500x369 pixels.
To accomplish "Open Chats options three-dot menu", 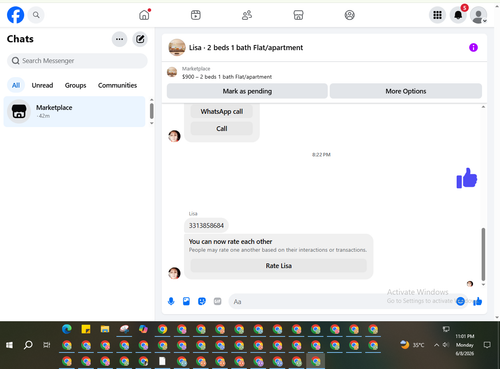I will [x=119, y=39].
